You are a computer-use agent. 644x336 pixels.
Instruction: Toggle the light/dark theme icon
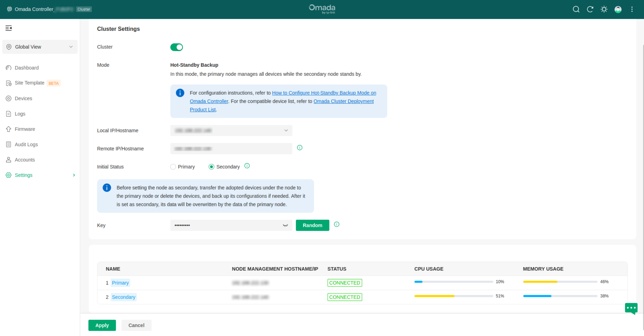point(604,9)
